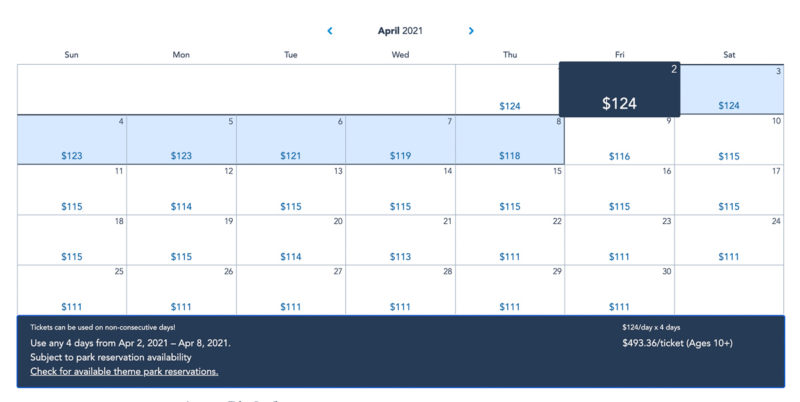Viewport: 800px width, 402px height.
Task: Pick April 22 Thursday cell
Action: point(510,240)
